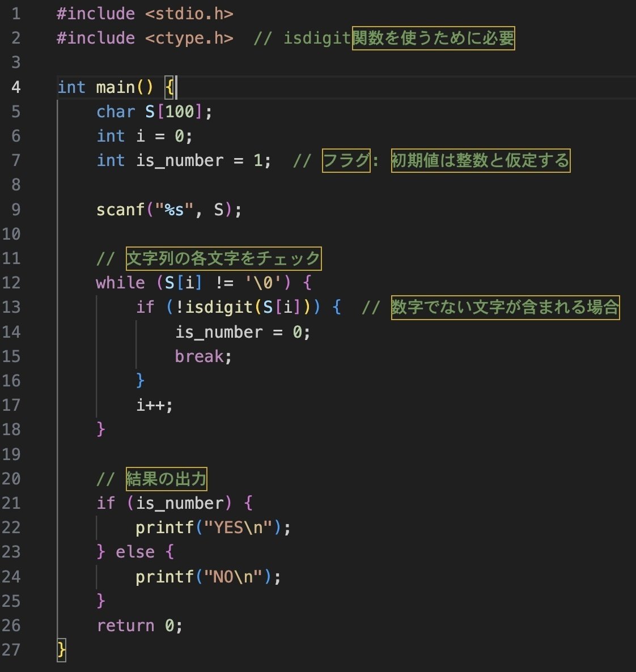This screenshot has height=672, width=636.
Task: Click on '!isdigit(S[i])' condition
Action: (x=243, y=307)
